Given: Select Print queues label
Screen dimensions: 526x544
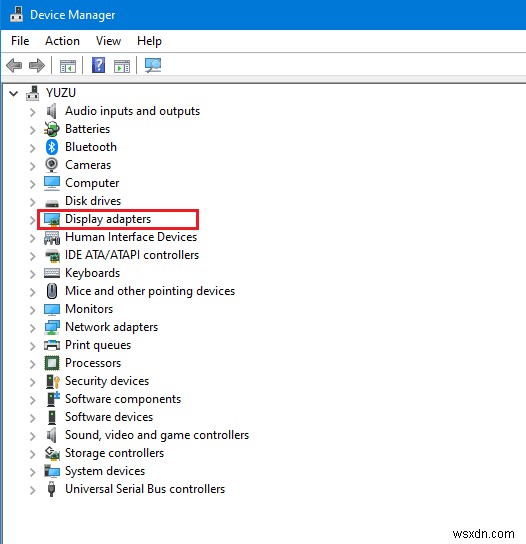Looking at the screenshot, I should 98,345.
